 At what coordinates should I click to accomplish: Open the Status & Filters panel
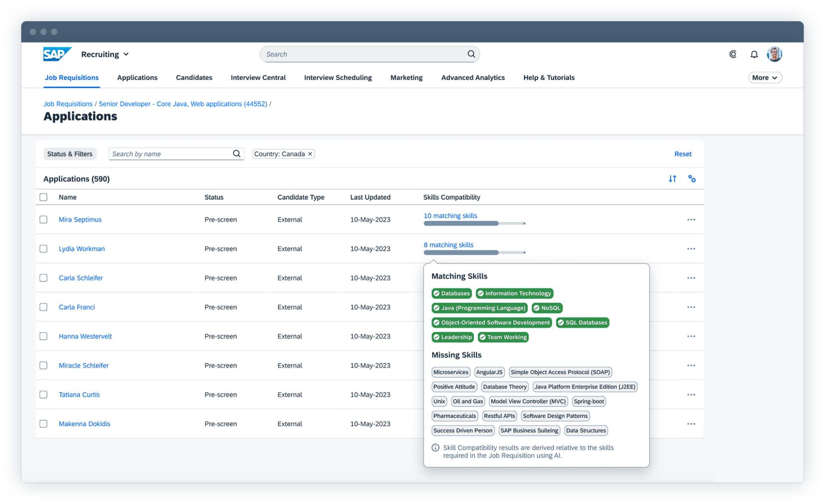coord(70,154)
